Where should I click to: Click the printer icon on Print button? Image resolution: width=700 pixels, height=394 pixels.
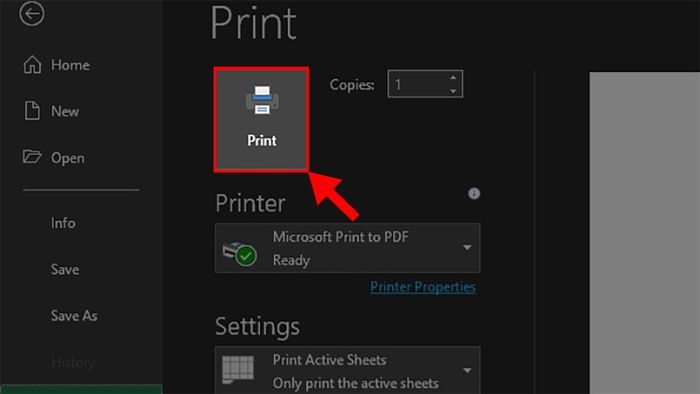[262, 100]
